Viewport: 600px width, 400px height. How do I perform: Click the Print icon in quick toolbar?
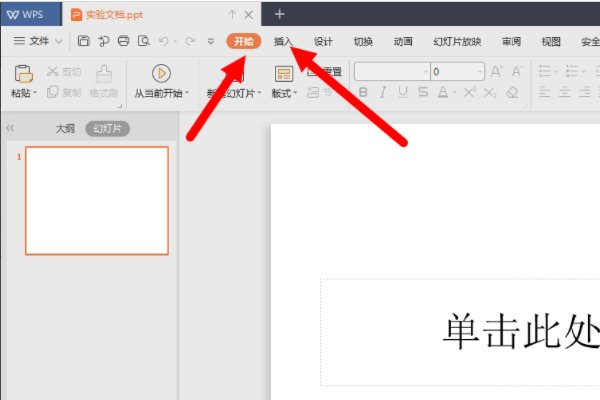123,41
